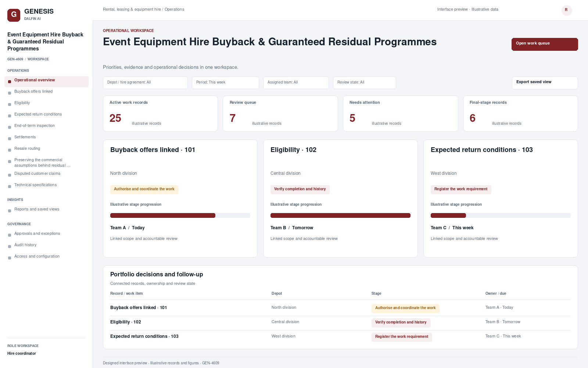Click Team B Tomorrow owner cell
Image resolution: width=588 pixels, height=368 pixels.
tap(503, 322)
